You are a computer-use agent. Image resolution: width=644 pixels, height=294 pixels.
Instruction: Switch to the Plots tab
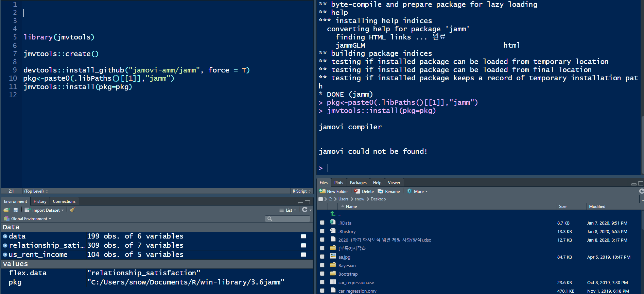pos(339,183)
